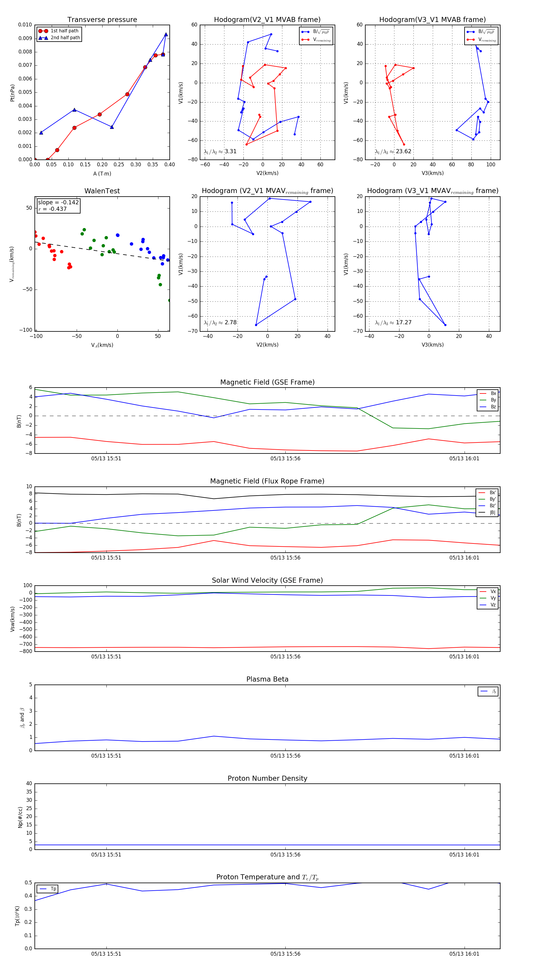The width and height of the screenshot is (535, 980).
Task: Click the 'slope = -0.142' text
Action: click(x=58, y=203)
